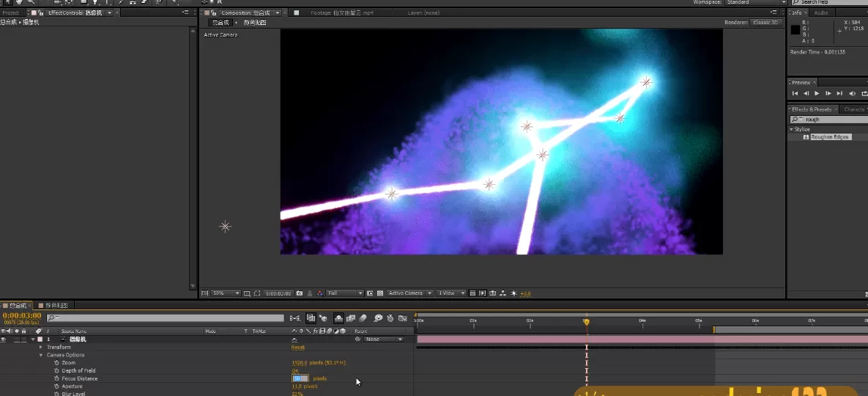Click the snapshot camera icon in viewer
Image resolution: width=868 pixels, height=396 pixels.
[x=300, y=293]
